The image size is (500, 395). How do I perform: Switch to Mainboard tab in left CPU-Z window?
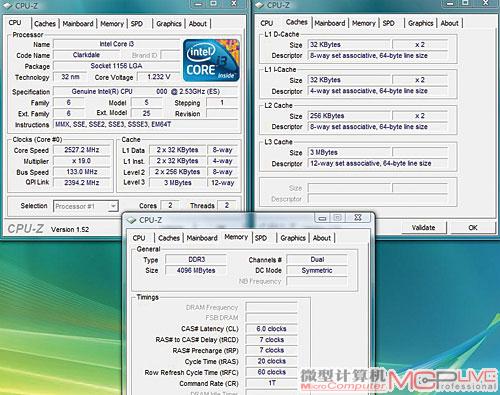click(x=78, y=24)
